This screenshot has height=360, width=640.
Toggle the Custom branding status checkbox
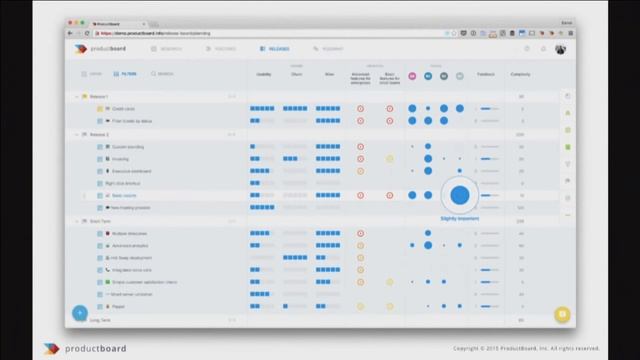tap(100, 147)
